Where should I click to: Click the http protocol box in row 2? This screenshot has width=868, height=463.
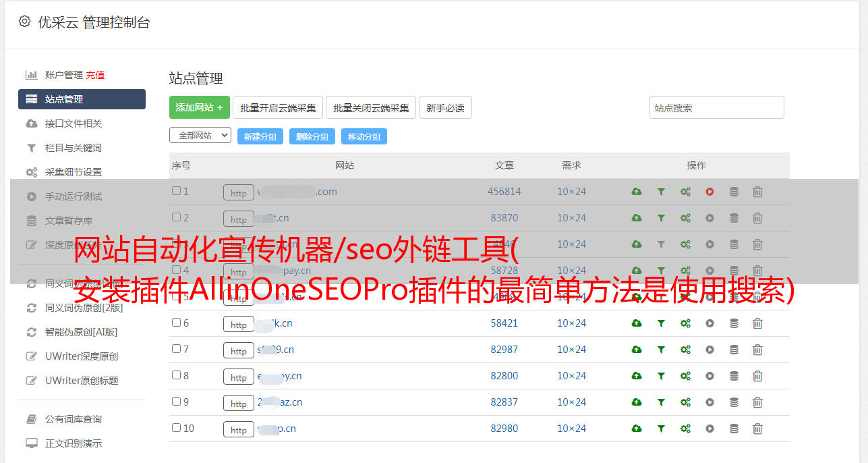(239, 219)
